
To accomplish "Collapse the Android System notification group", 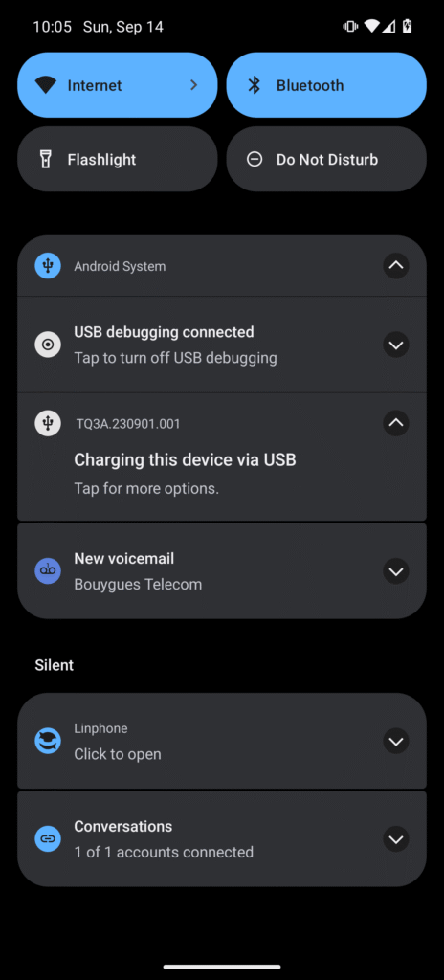I will (396, 266).
